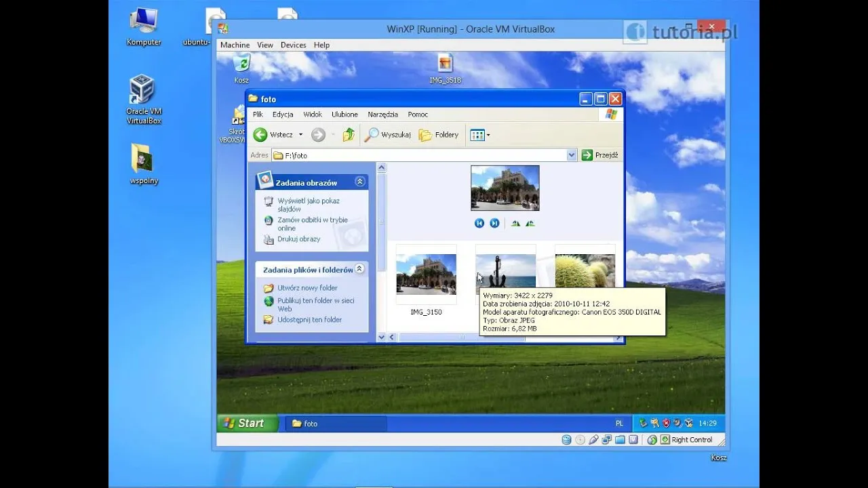Click the Drukuj obrazy link
Screen dimensions: 868x488
coord(298,239)
